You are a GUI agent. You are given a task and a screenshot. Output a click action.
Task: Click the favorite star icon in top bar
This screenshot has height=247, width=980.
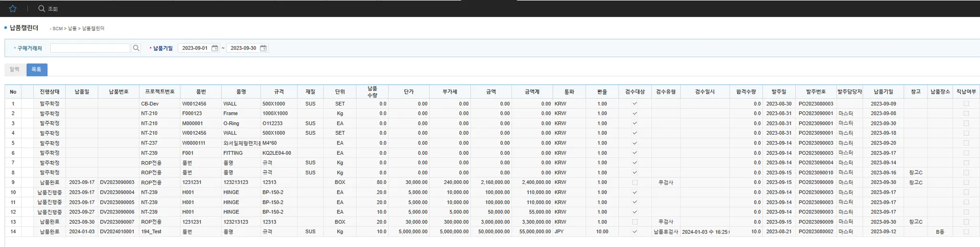[13, 9]
